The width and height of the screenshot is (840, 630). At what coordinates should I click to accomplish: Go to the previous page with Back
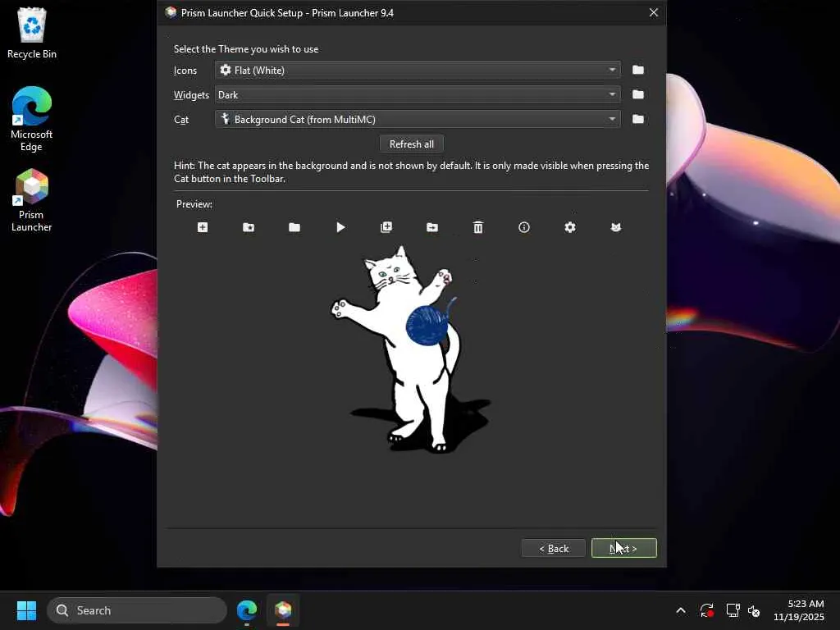pyautogui.click(x=554, y=548)
